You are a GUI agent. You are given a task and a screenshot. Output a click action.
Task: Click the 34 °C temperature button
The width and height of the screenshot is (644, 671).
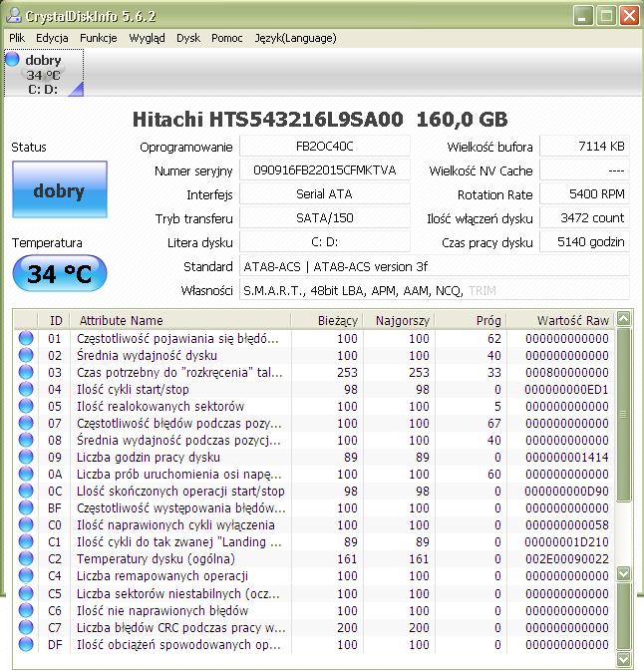(x=60, y=273)
